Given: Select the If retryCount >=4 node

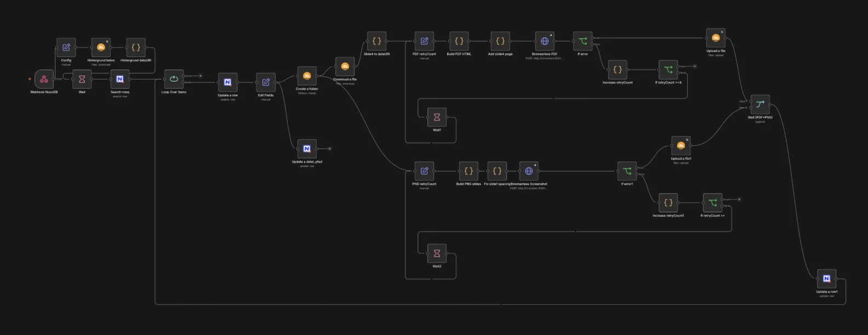Looking at the screenshot, I should pos(668,70).
